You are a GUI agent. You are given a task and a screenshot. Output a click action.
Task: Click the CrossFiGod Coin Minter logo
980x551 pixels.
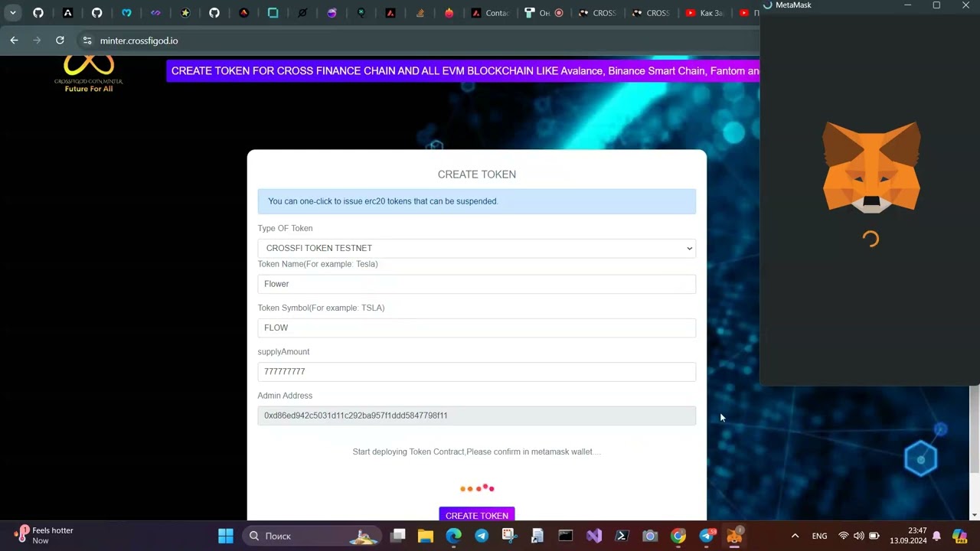88,74
